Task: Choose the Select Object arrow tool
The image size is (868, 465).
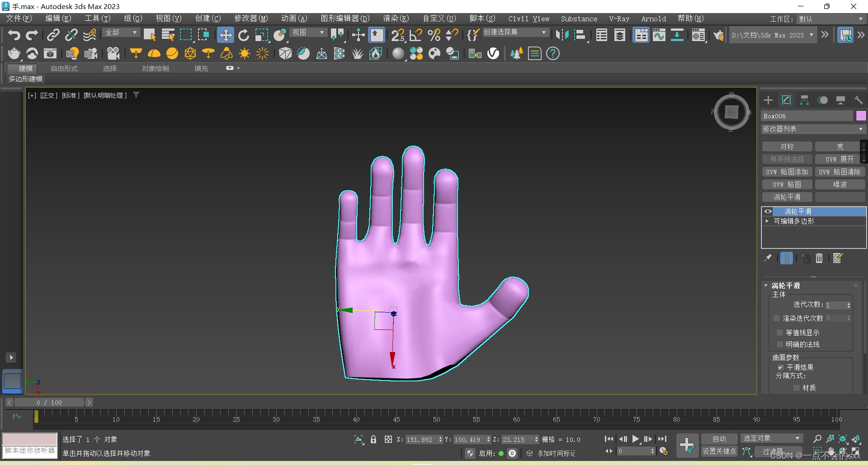Action: pos(150,35)
